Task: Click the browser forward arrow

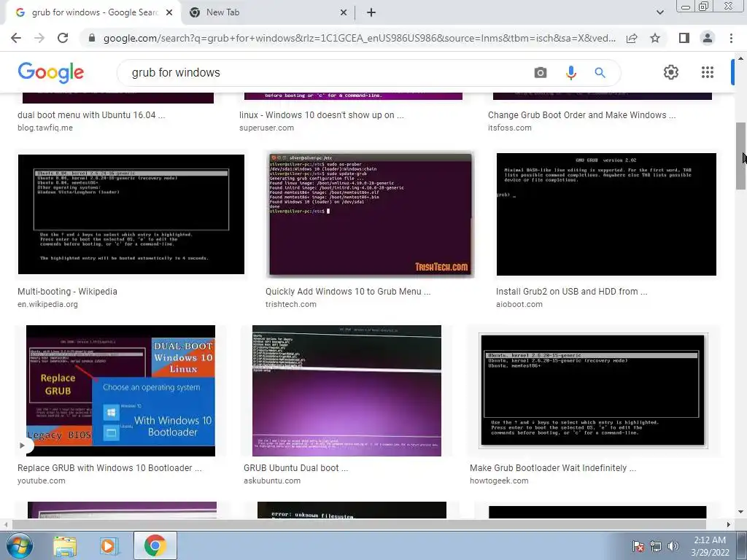Action: point(39,38)
